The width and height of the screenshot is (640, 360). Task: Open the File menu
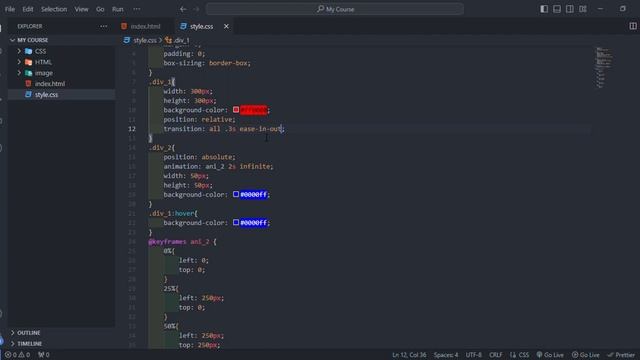[x=10, y=9]
